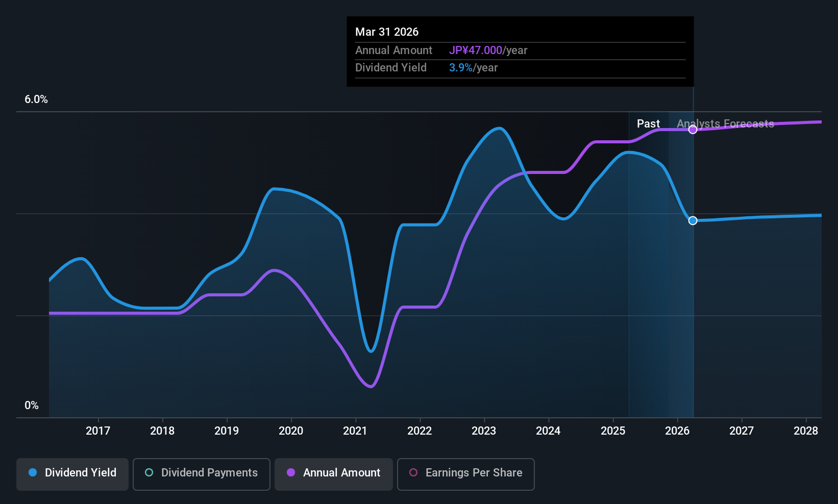Click the Annual Amount legend button

(x=333, y=473)
